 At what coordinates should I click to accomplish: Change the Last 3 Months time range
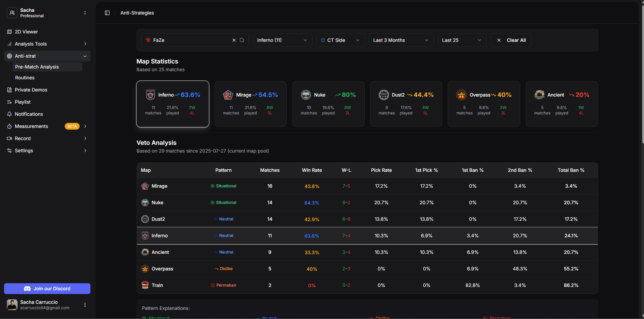pyautogui.click(x=401, y=40)
